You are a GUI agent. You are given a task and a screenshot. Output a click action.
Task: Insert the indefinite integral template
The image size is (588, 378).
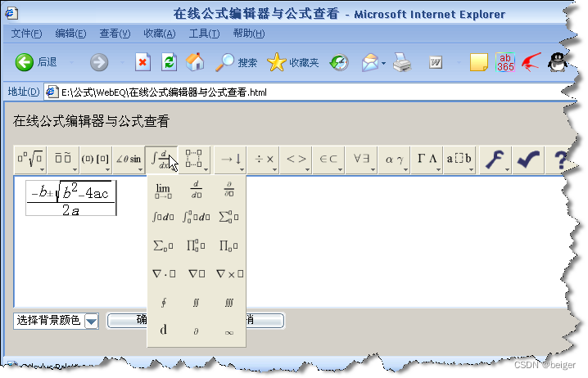pyautogui.click(x=163, y=217)
